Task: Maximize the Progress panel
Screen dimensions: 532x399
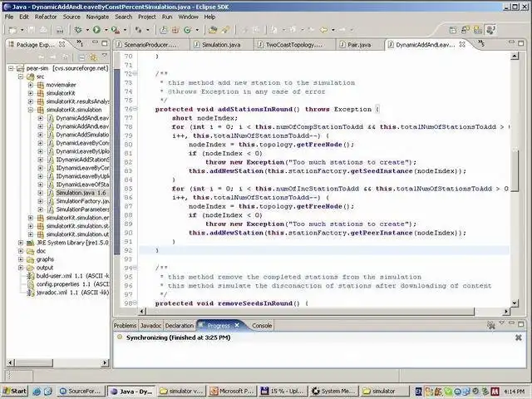Action: coord(521,324)
